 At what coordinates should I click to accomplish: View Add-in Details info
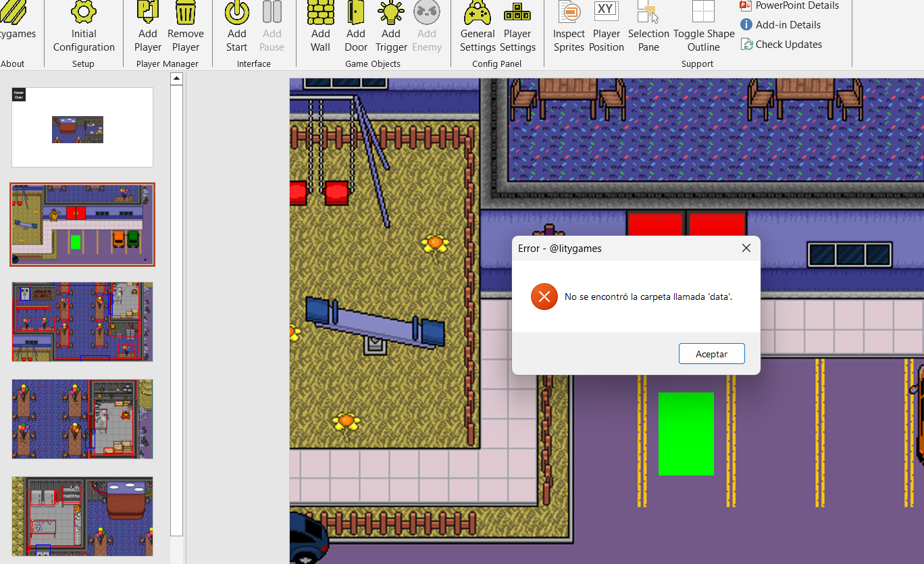[x=781, y=25]
